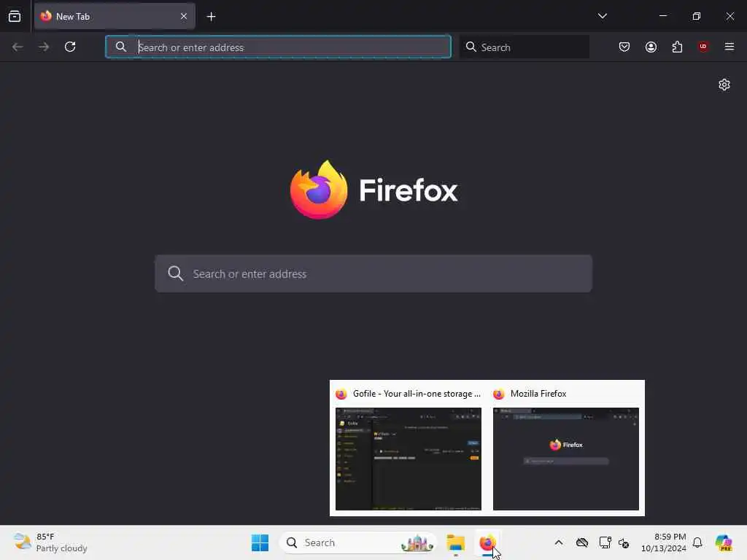Focus the toolbar Search box
The height and width of the screenshot is (560, 747).
(x=524, y=47)
